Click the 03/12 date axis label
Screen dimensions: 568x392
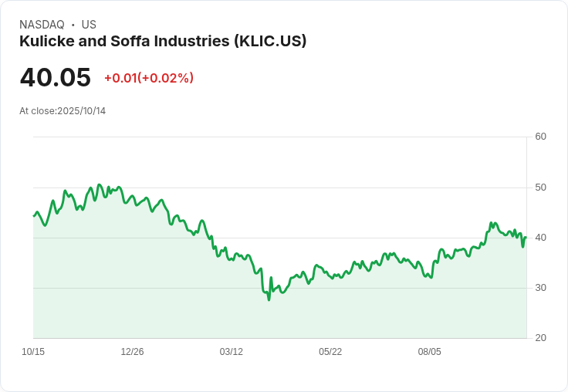[231, 352]
